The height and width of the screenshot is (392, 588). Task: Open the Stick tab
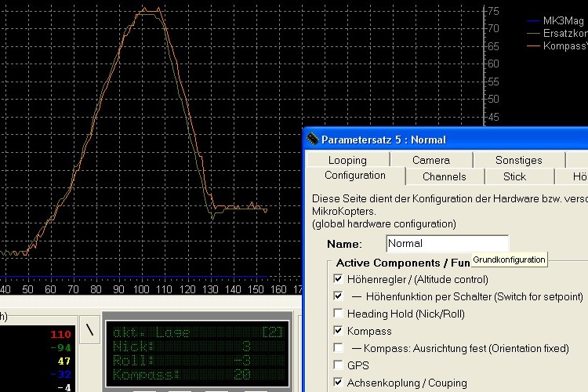pos(514,176)
